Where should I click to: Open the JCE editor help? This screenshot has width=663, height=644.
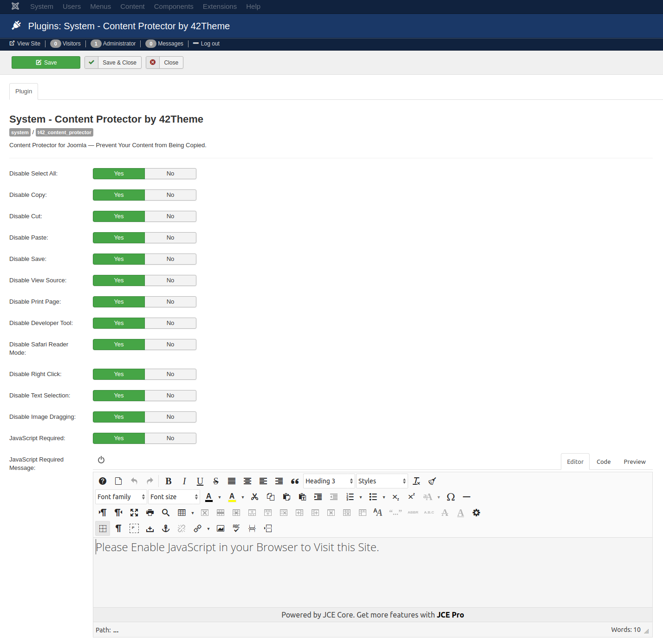pos(103,481)
